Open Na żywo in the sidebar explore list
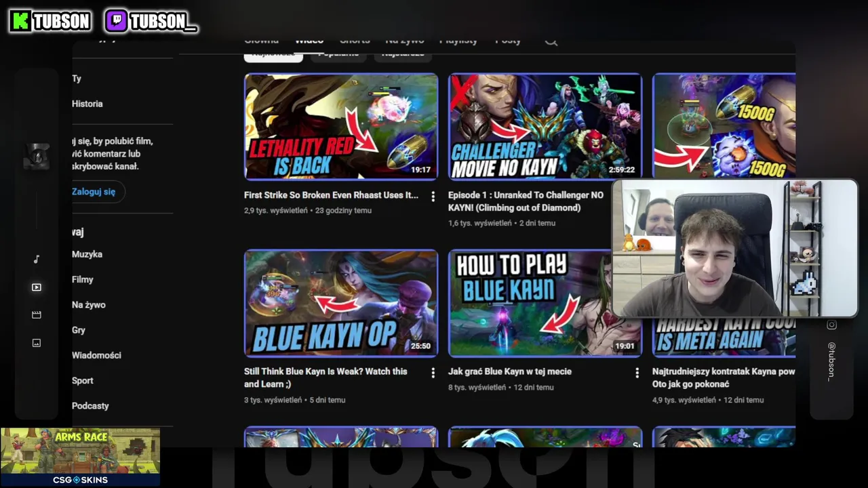Image resolution: width=868 pixels, height=488 pixels. tap(89, 305)
